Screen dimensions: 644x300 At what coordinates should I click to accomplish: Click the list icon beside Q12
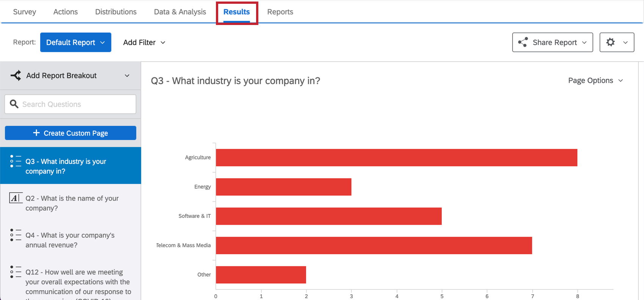[16, 272]
